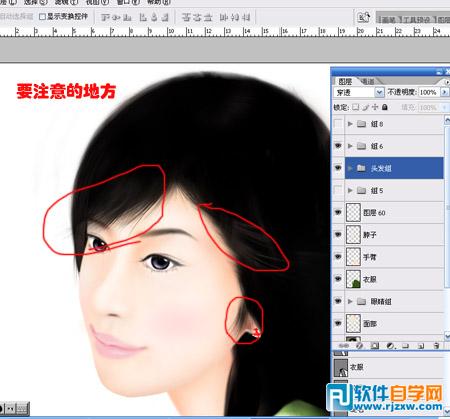Switch to the 图层 tab

(x=345, y=81)
